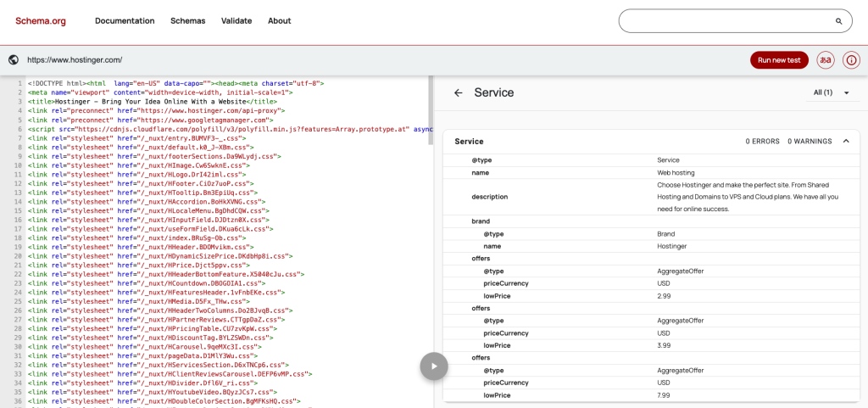Focus the site search field
This screenshot has height=408, width=868.
725,21
